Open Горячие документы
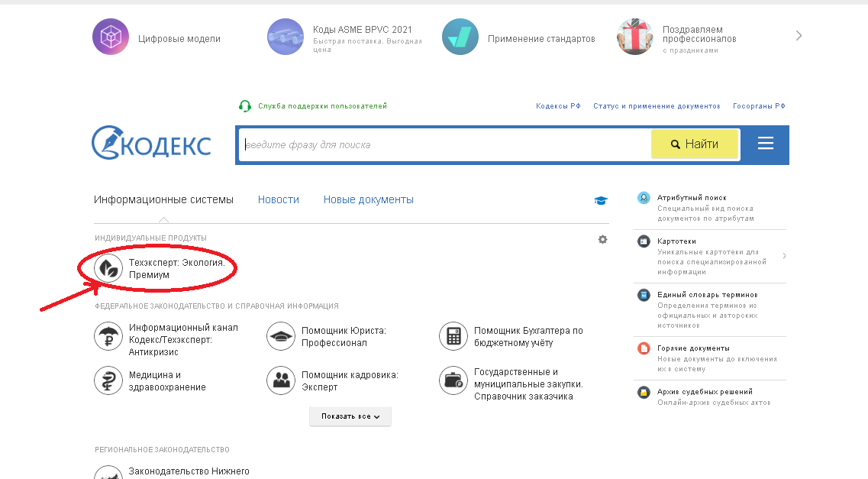The image size is (868, 479). (694, 348)
